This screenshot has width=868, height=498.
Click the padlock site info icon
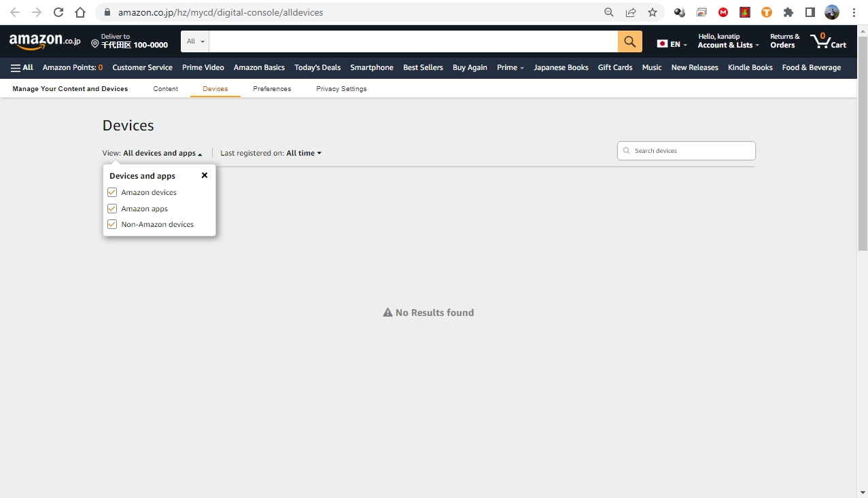click(107, 12)
